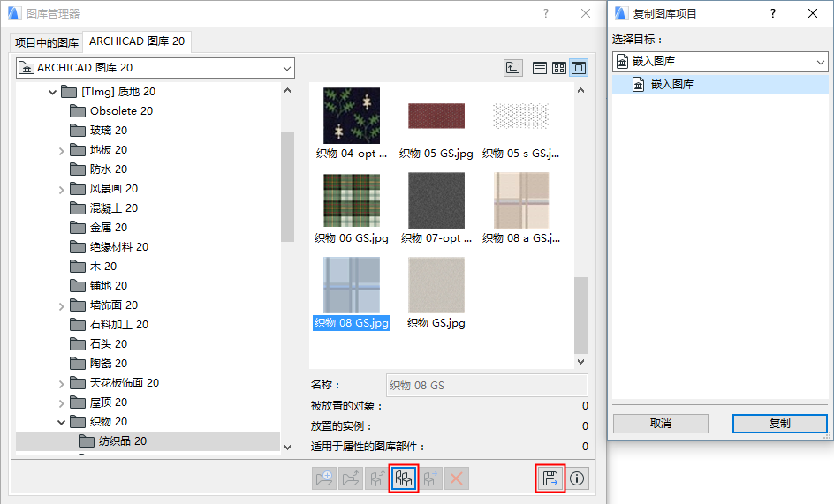
Task: Collapse the [TImg] 质地 20 folder
Action: pos(52,92)
